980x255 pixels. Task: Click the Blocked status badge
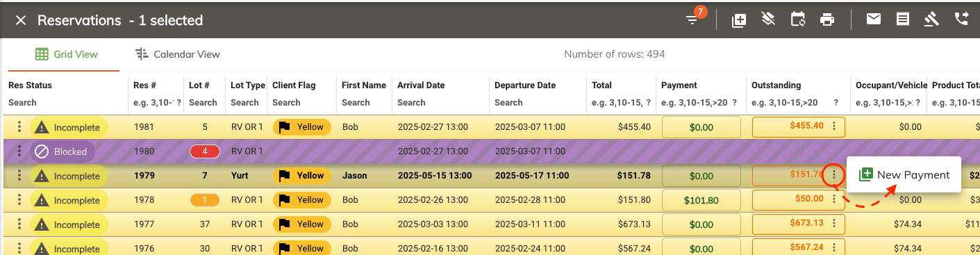pos(63,151)
